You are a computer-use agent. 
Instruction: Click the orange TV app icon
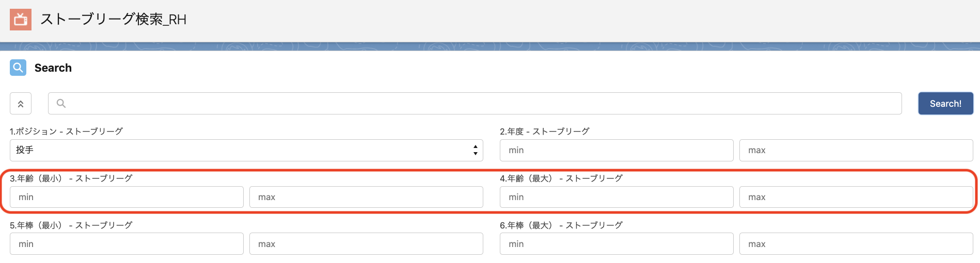click(x=21, y=20)
